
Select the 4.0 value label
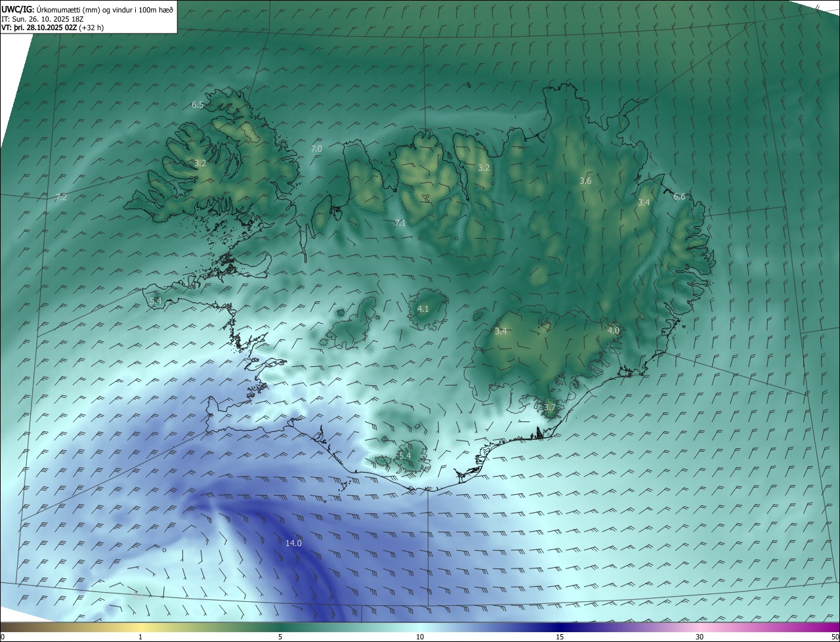[614, 331]
